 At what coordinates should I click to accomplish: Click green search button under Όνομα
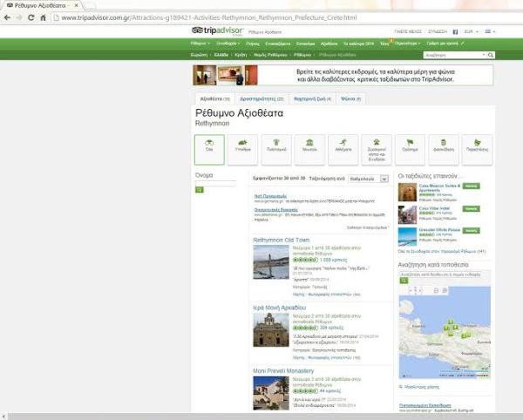199,190
